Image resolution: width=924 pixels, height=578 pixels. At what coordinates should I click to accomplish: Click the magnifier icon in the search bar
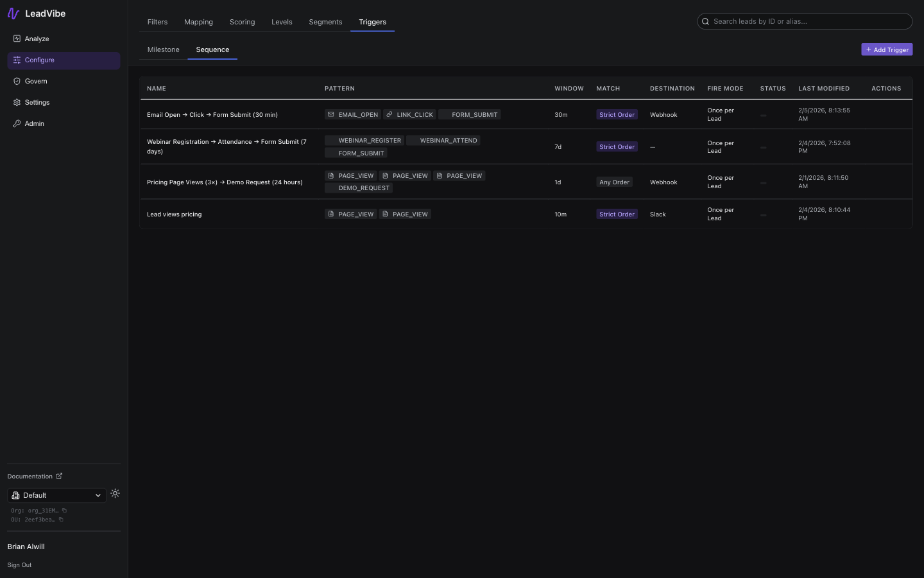point(705,21)
